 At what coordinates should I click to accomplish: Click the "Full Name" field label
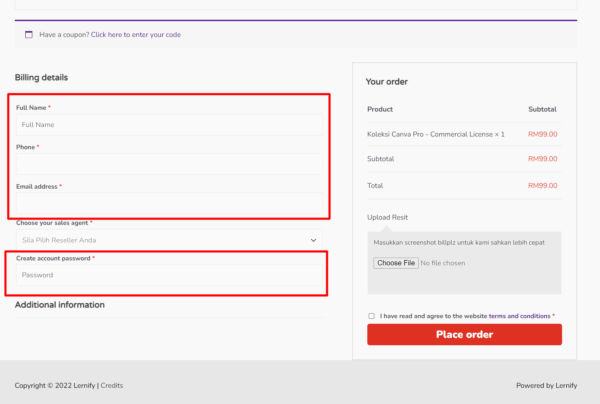pyautogui.click(x=31, y=107)
